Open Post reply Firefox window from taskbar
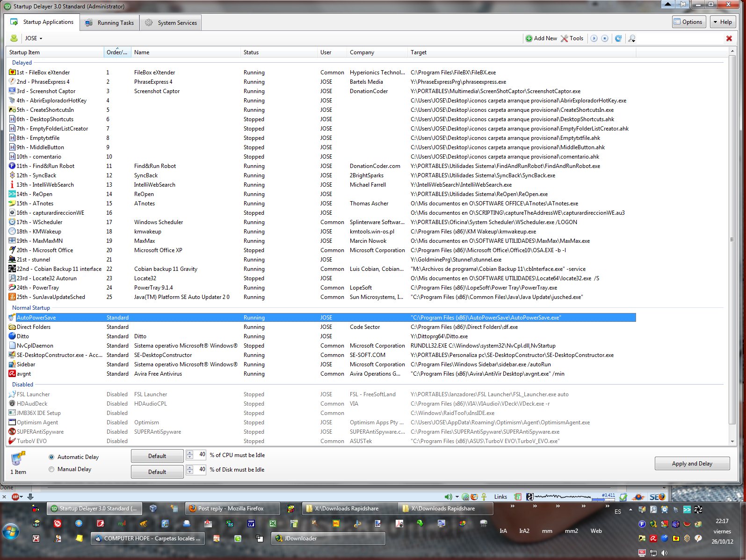 tap(231, 509)
